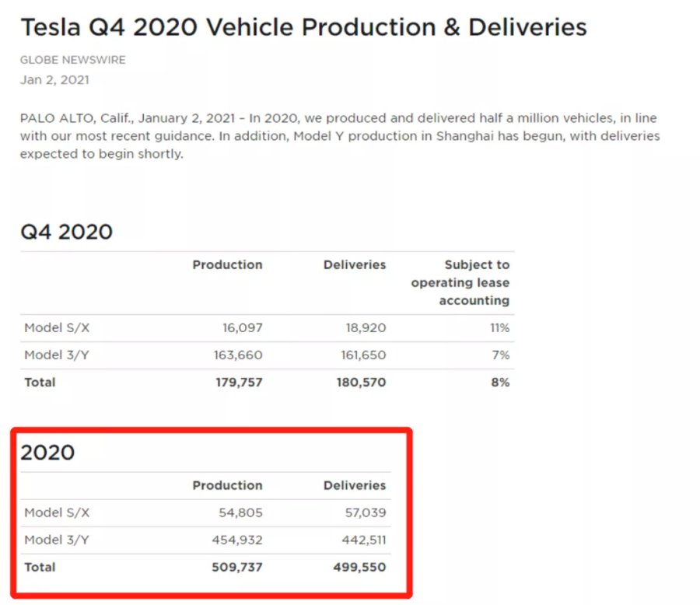Click the PALO ALTO intro paragraph

pos(339,136)
